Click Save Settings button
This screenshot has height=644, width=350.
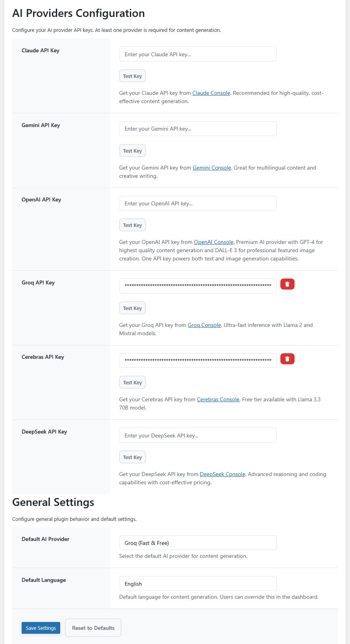[41, 628]
